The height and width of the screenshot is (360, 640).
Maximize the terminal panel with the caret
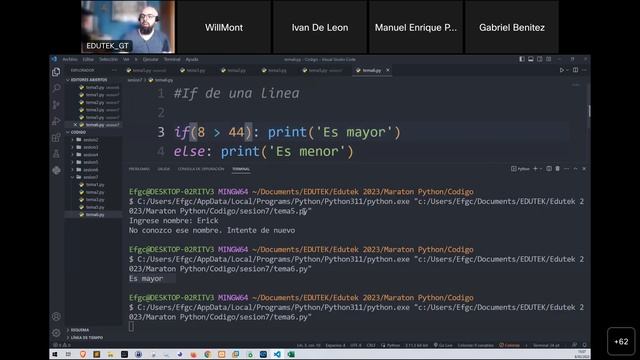(x=576, y=169)
